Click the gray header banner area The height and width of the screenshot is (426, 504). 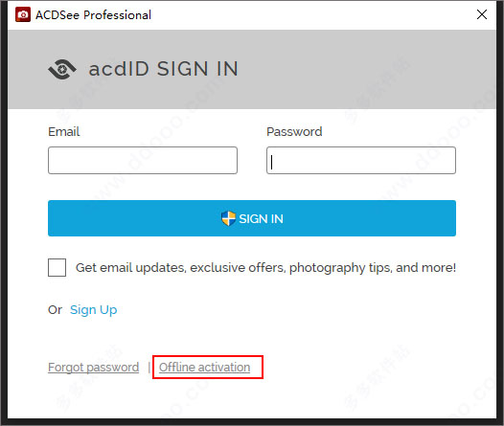pos(252,69)
